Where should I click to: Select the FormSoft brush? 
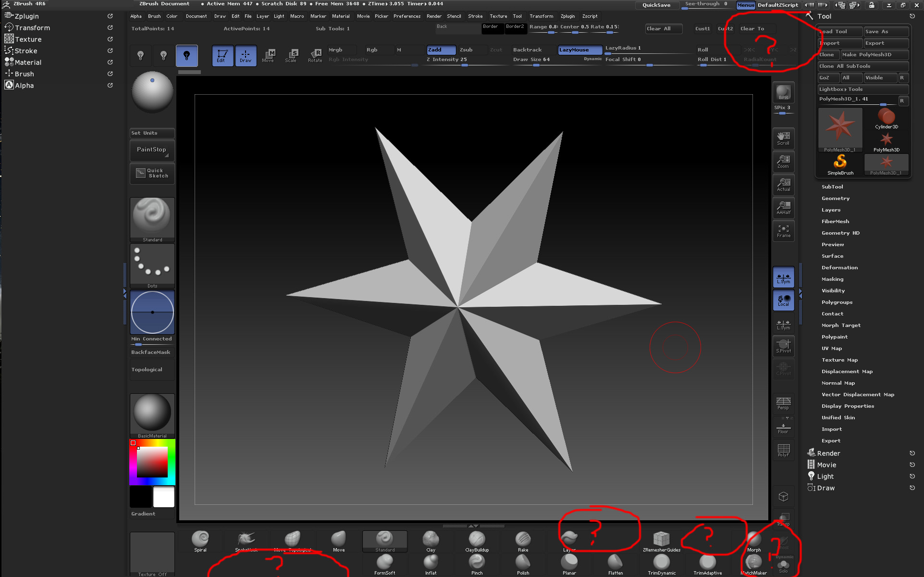(385, 564)
